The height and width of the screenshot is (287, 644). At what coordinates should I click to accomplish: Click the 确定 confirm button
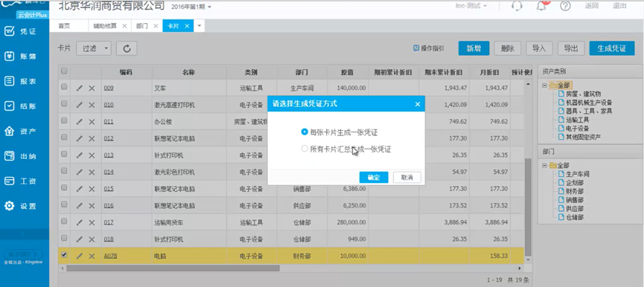pyautogui.click(x=373, y=178)
